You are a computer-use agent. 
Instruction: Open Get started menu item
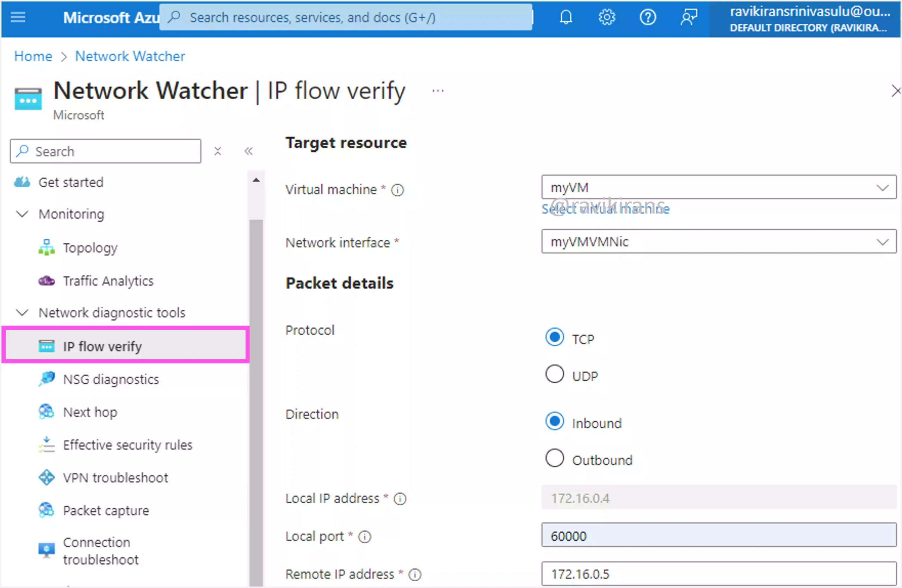tap(71, 182)
